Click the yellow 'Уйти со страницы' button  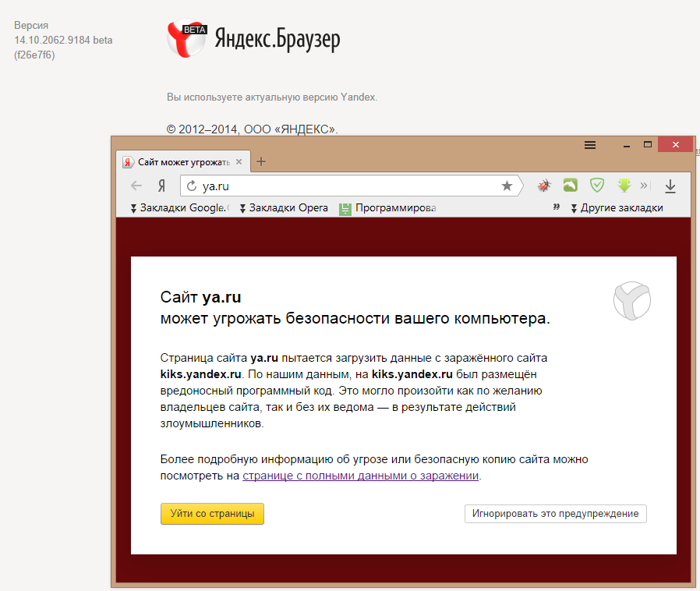(212, 514)
